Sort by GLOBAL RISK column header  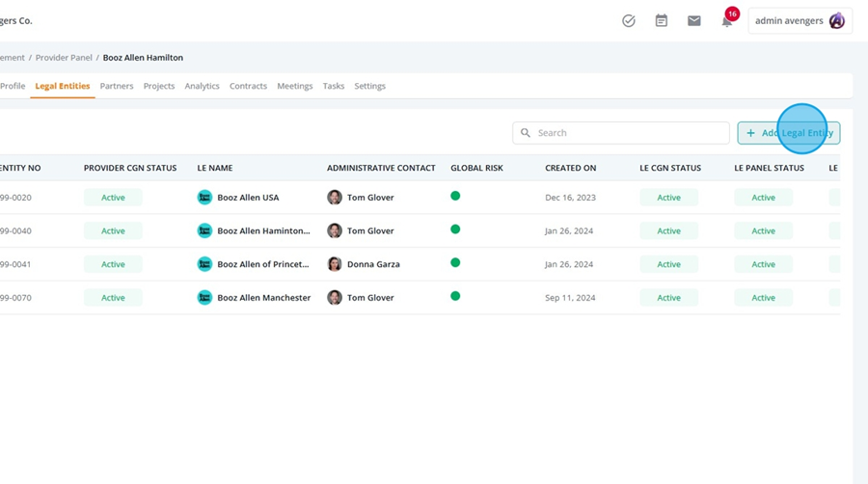[x=476, y=168]
